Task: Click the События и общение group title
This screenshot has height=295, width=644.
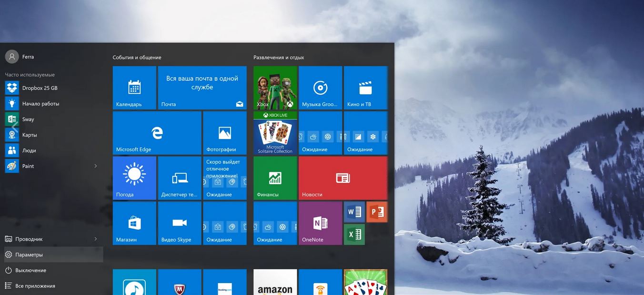Action: click(x=137, y=58)
